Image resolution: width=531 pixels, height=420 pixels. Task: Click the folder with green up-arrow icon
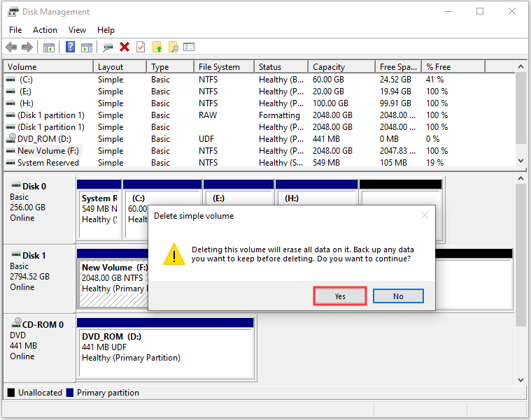coord(157,47)
